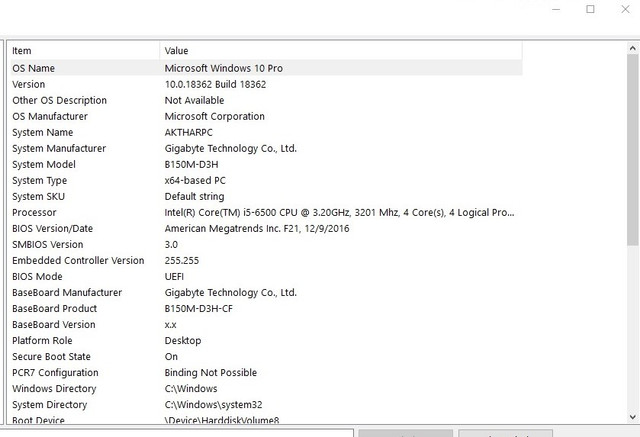Select value x64-based PC
Image resolution: width=640 pixels, height=437 pixels.
(195, 180)
